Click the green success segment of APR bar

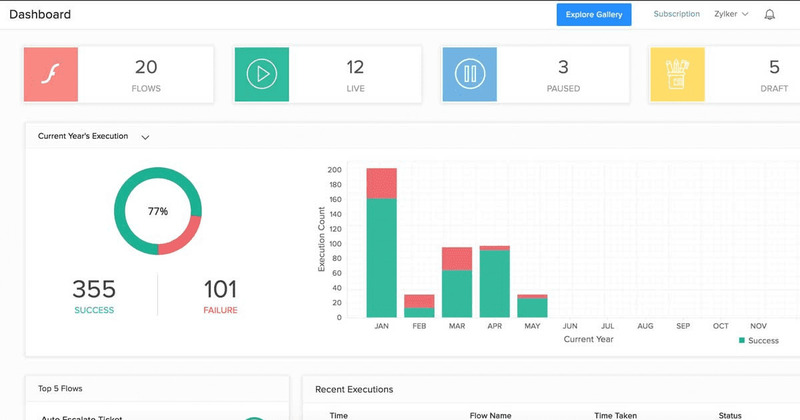pos(494,284)
